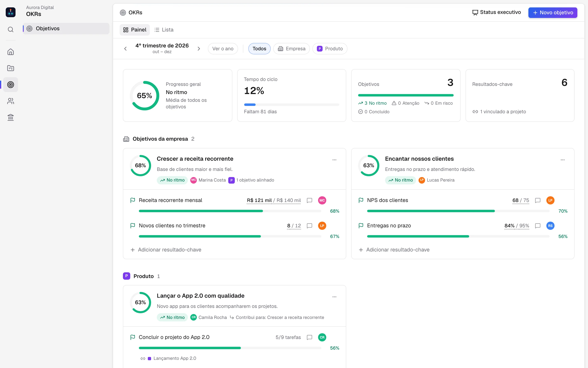The height and width of the screenshot is (368, 588).
Task: Click Novo objetivo button
Action: (x=553, y=12)
